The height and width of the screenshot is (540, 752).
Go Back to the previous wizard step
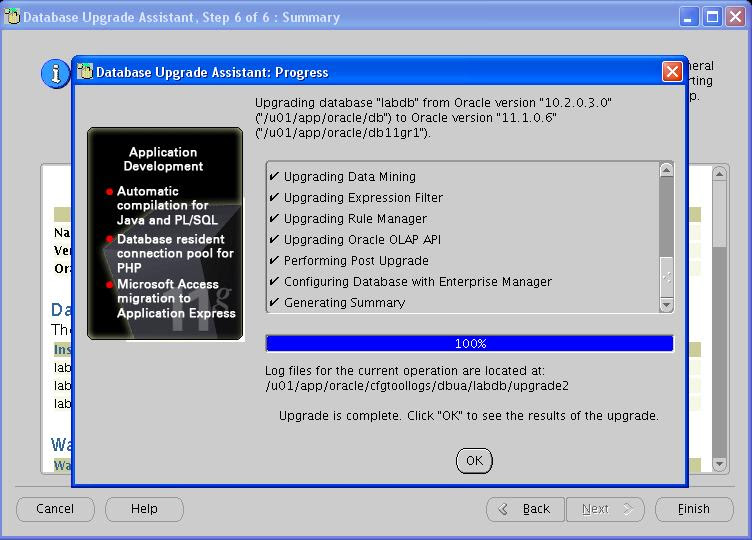point(526,509)
